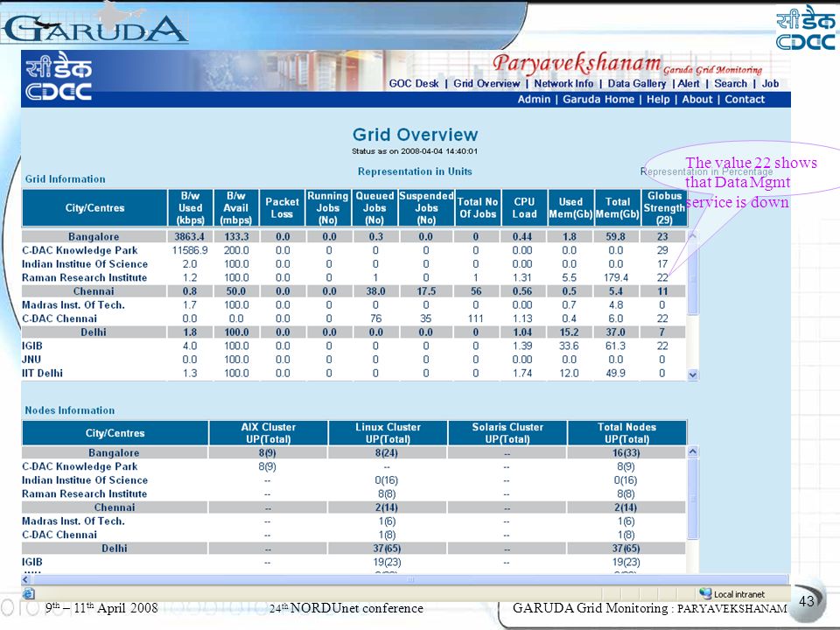Click the down arrow of Grid Information scrollbar

coord(693,375)
